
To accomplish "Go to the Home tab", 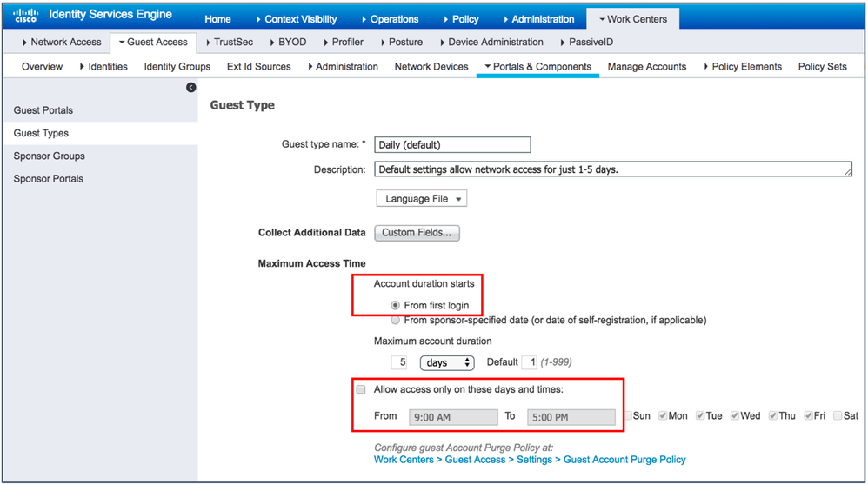I will click(x=217, y=19).
